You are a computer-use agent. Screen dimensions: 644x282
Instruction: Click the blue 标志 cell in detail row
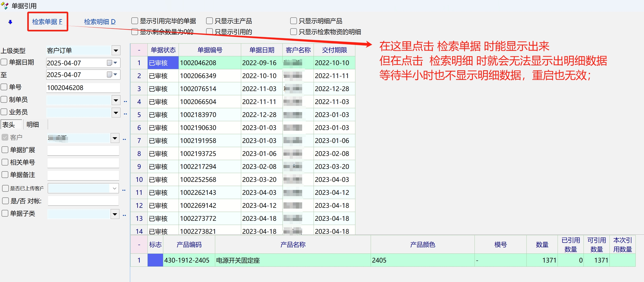[155, 260]
